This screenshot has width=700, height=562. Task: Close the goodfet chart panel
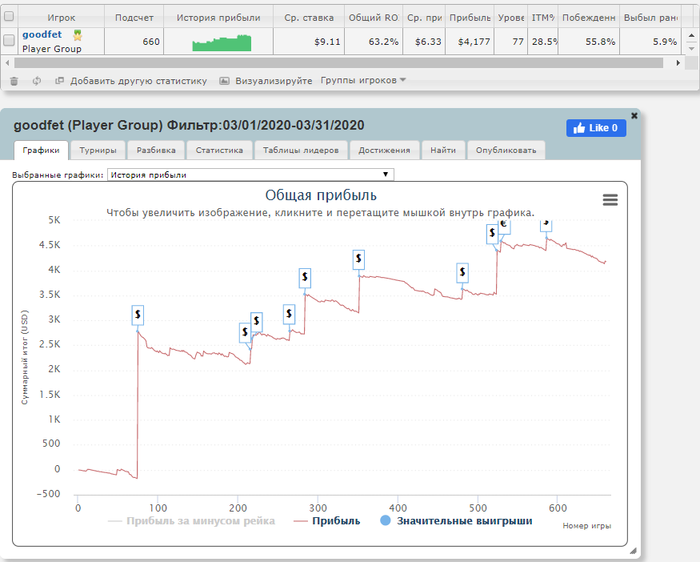[x=634, y=116]
